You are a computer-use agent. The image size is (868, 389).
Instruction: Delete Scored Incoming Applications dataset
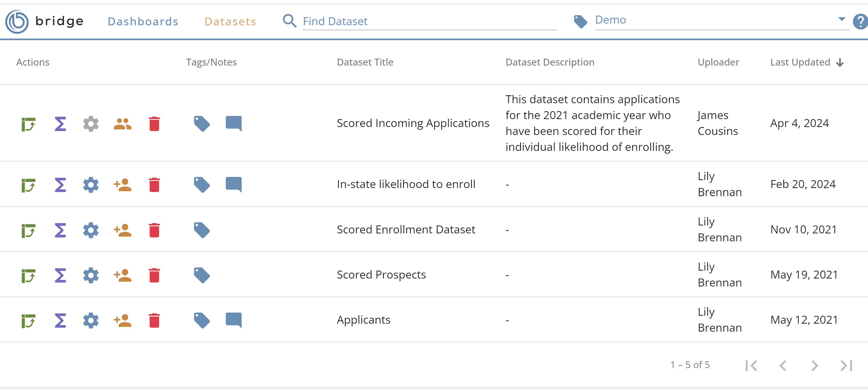click(154, 124)
